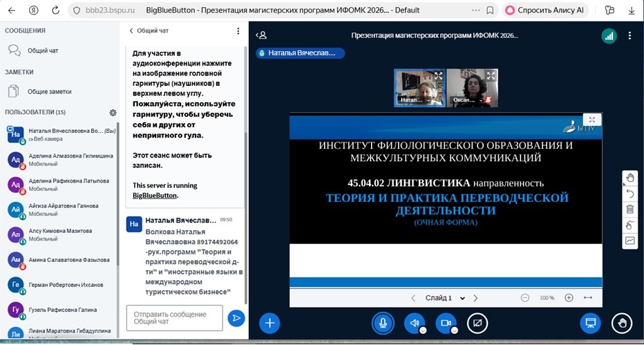The image size is (644, 345).
Task: Go to the next slide
Action: [475, 298]
